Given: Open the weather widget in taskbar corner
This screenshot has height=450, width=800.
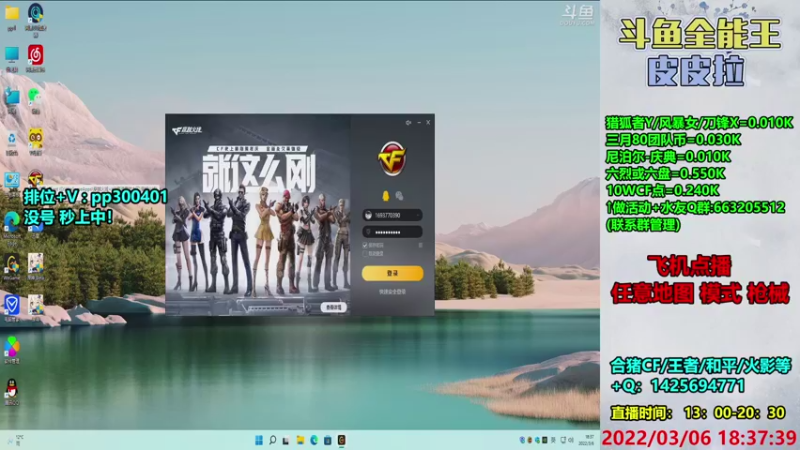Looking at the screenshot, I should (14, 440).
